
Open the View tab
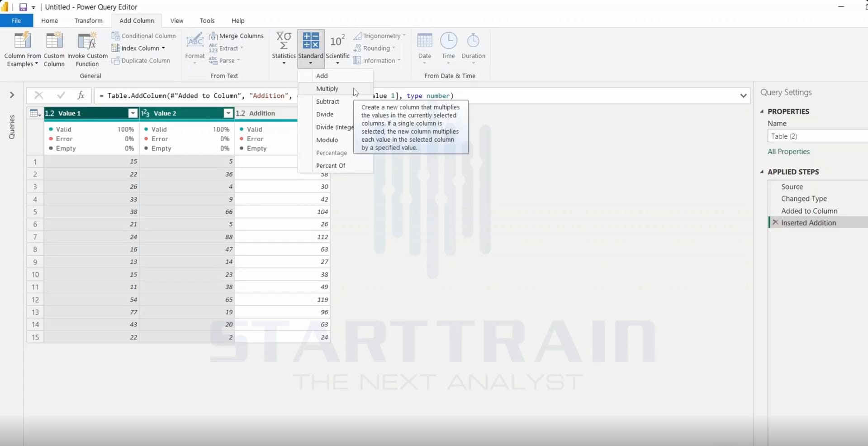[x=176, y=21]
